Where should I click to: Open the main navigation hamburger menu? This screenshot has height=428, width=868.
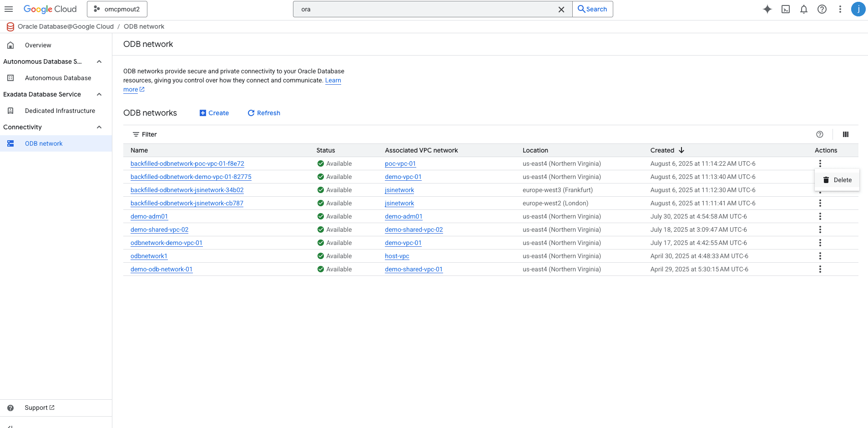[9, 9]
